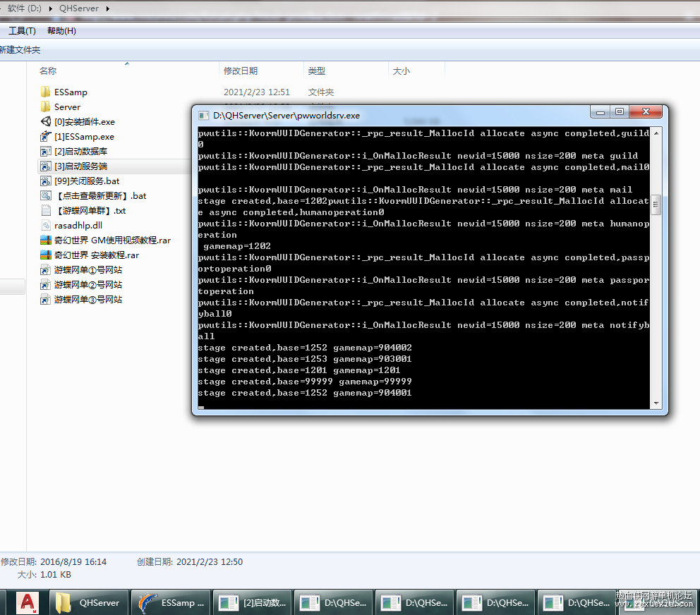This screenshot has width=700, height=615.
Task: Click QHServer in the address path
Action: (x=79, y=8)
